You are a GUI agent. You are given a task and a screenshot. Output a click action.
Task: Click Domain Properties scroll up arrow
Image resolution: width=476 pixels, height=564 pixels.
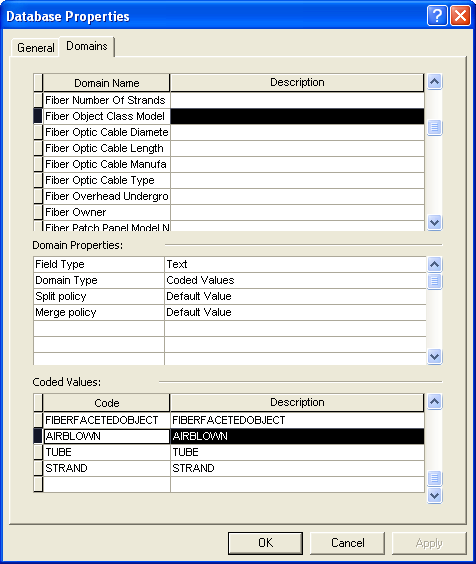(x=435, y=265)
